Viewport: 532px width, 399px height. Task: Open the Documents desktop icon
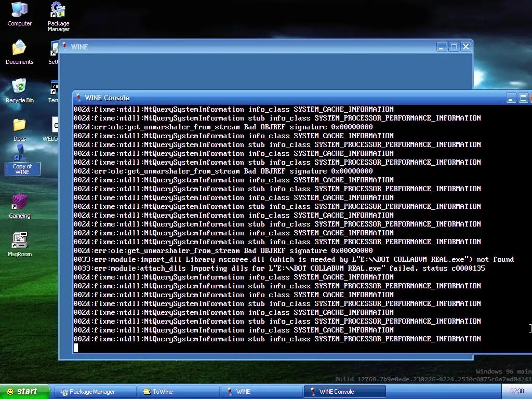(19, 52)
